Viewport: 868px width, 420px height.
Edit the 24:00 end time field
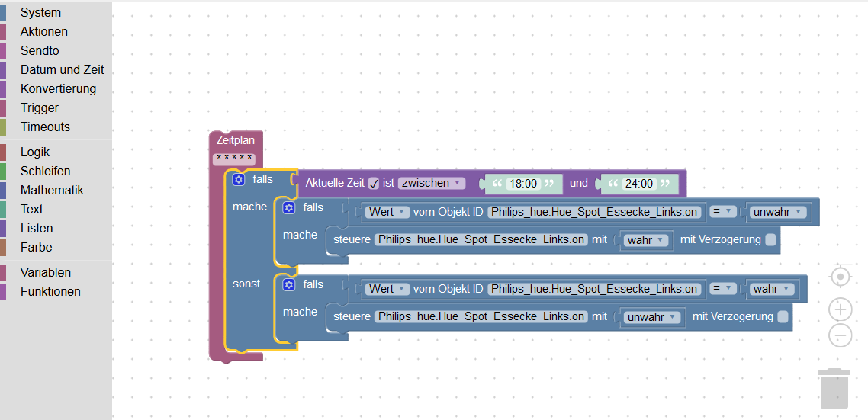(x=638, y=184)
